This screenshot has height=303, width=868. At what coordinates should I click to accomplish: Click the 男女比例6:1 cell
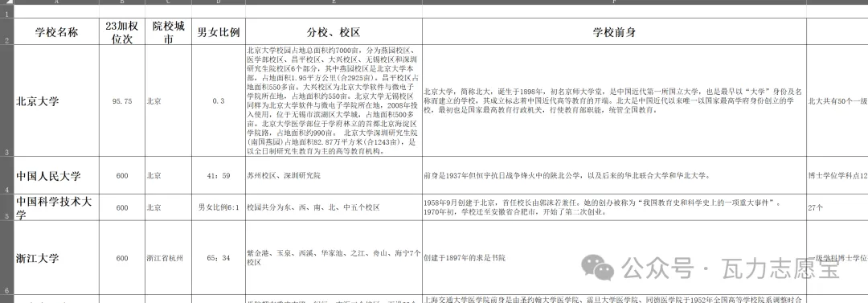tap(219, 207)
